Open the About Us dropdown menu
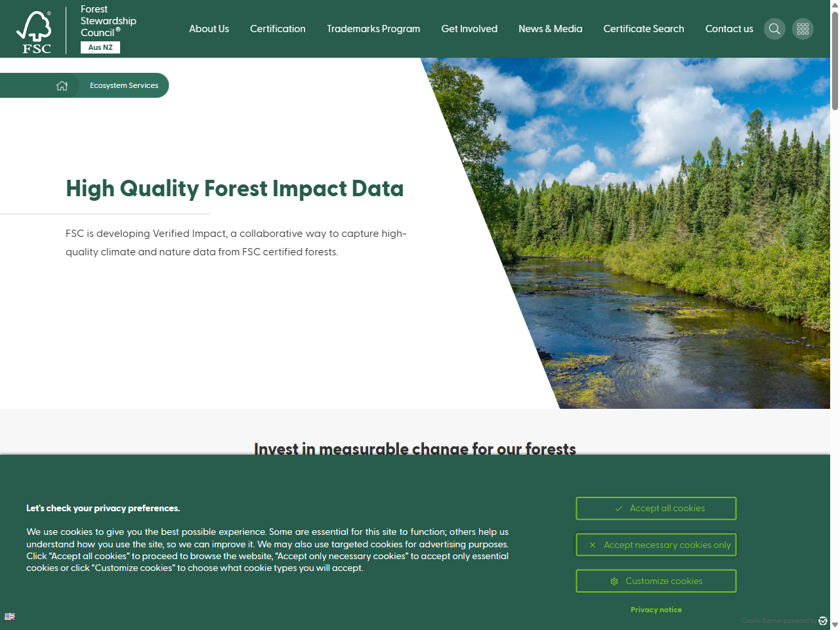Image resolution: width=840 pixels, height=630 pixels. 209,29
